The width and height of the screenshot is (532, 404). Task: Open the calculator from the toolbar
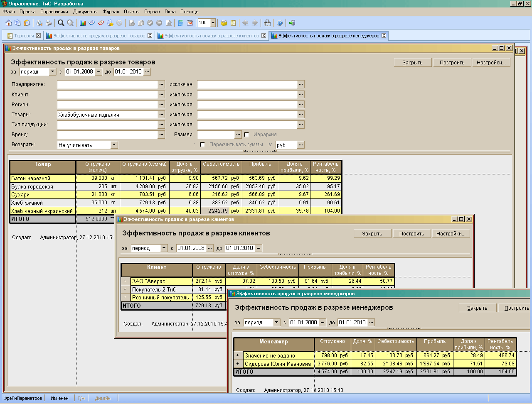pos(181,23)
